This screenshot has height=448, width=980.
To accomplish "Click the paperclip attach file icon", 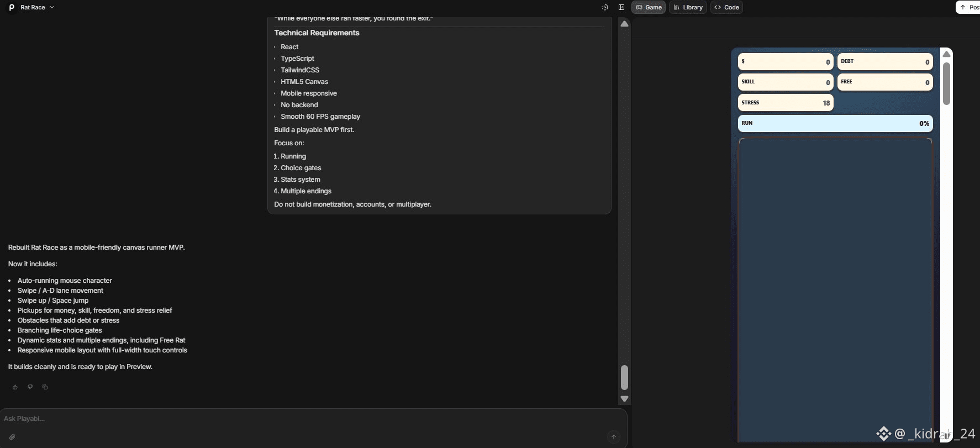I will pos(12,437).
